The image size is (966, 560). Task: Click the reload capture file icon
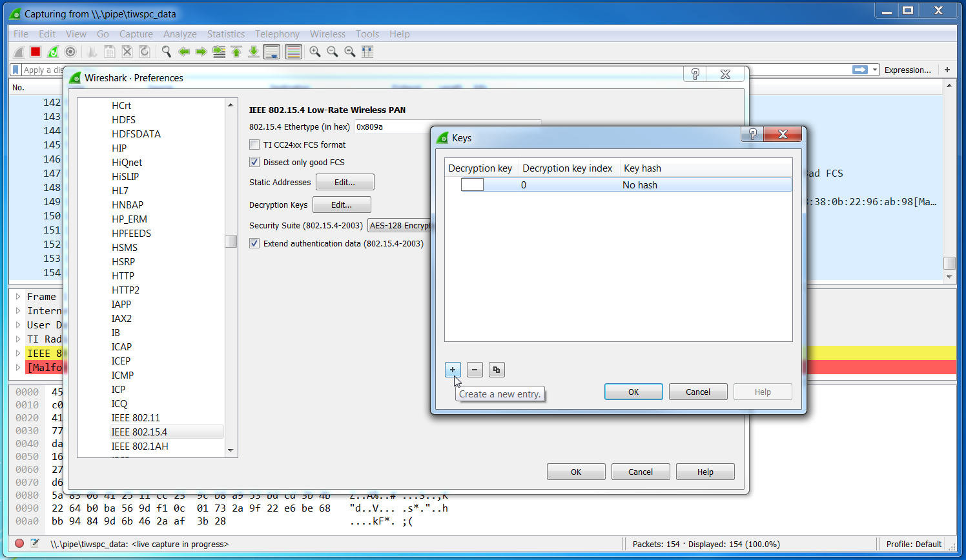(x=145, y=52)
